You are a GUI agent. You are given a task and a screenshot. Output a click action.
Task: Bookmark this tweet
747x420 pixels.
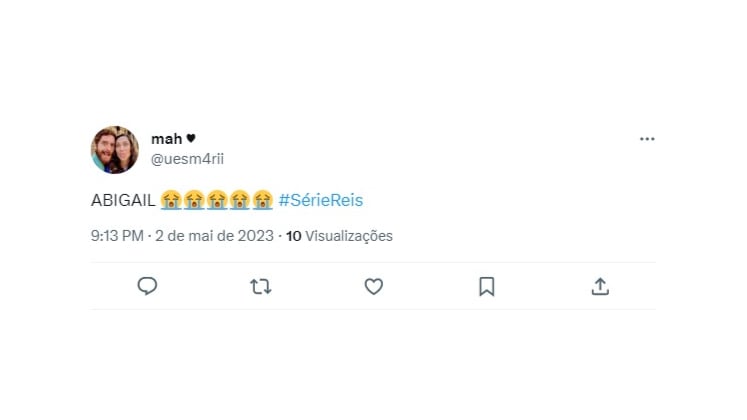[x=486, y=287]
